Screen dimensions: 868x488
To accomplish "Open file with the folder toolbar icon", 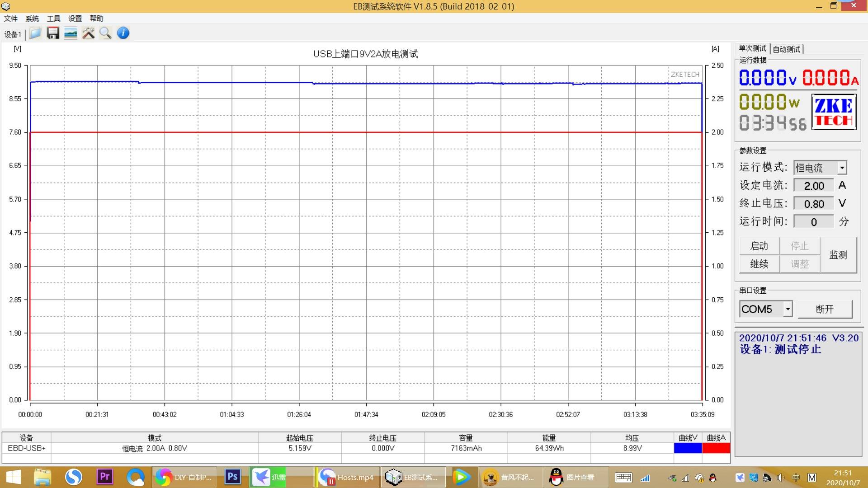I will point(35,33).
